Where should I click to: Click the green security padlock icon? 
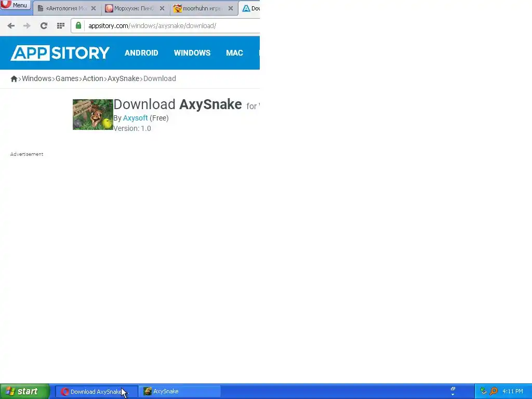[78, 25]
